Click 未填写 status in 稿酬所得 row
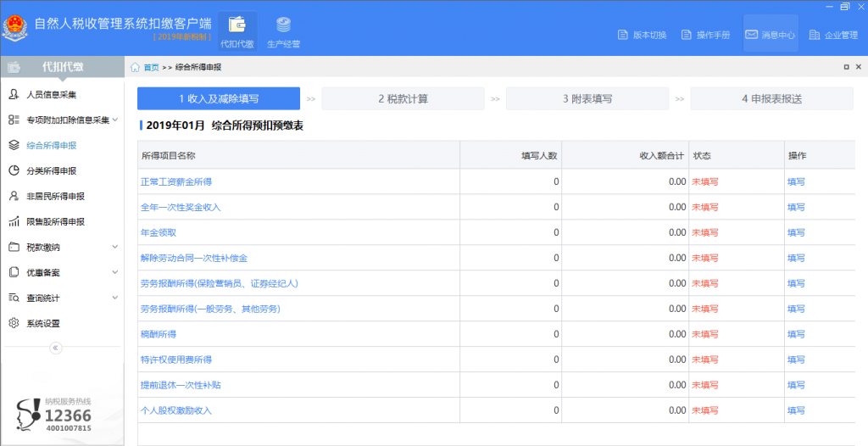This screenshot has width=868, height=446. (704, 334)
